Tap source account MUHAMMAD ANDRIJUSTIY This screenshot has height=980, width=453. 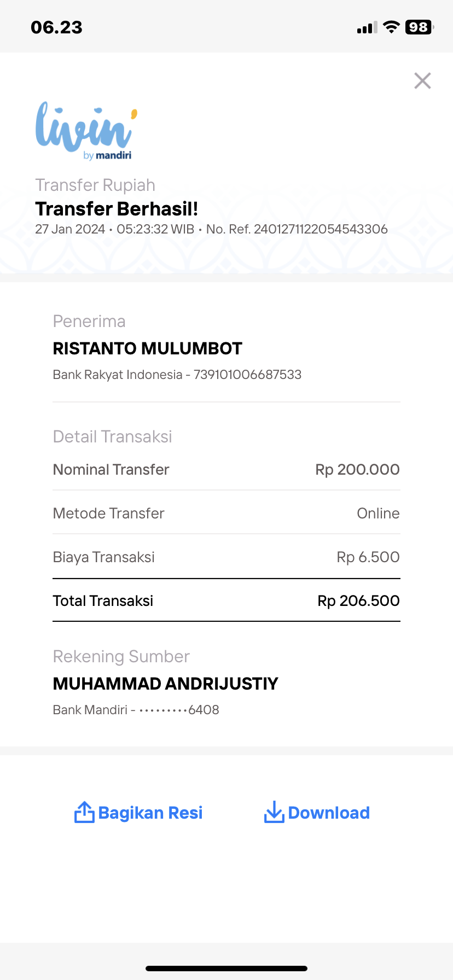pyautogui.click(x=166, y=684)
